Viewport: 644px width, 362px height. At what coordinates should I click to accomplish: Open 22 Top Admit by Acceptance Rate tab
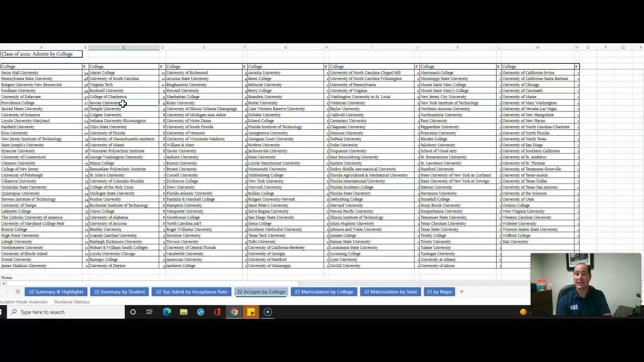point(191,292)
